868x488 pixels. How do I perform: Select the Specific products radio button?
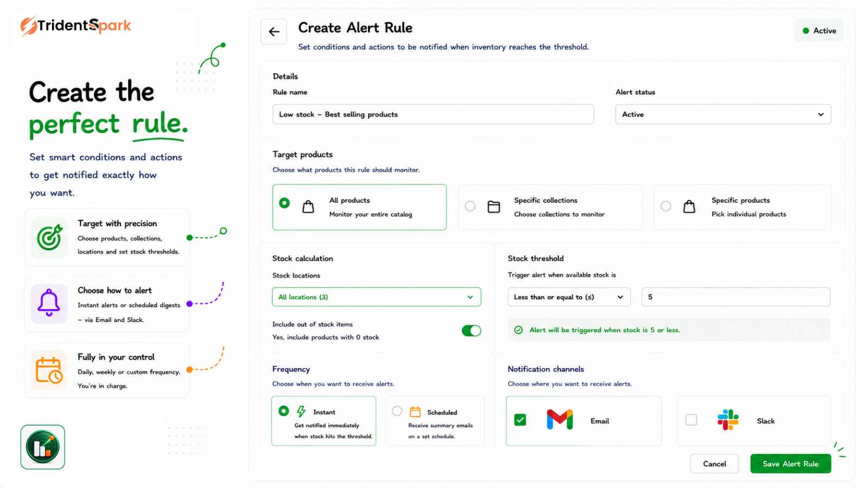(x=666, y=206)
